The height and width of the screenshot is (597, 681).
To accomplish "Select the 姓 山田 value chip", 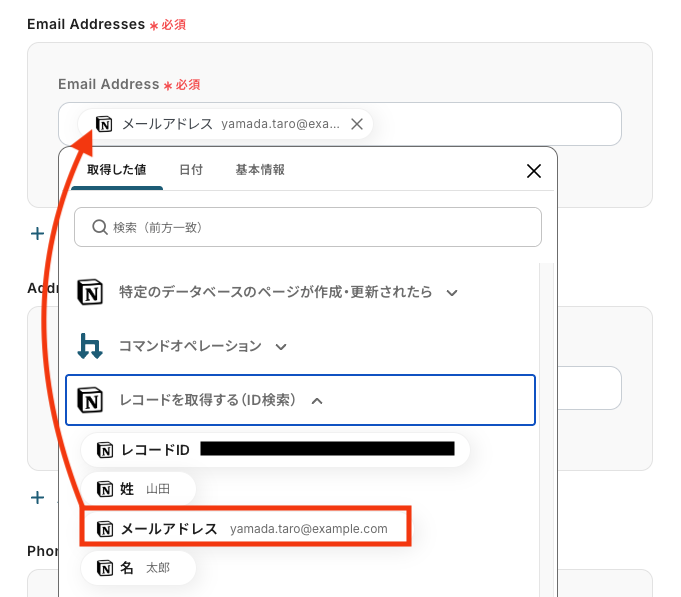I will coord(139,489).
